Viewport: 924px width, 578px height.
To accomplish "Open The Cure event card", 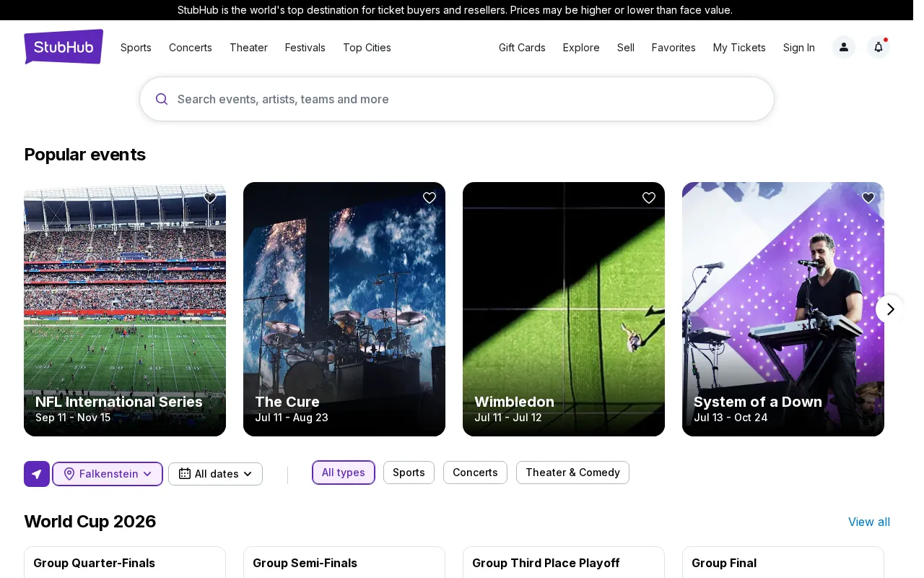I will (344, 309).
